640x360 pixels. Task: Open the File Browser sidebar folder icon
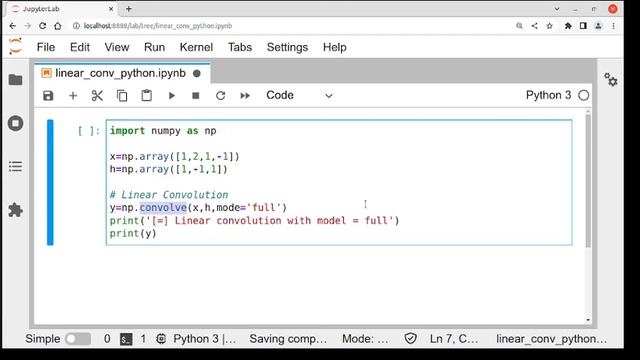click(16, 80)
